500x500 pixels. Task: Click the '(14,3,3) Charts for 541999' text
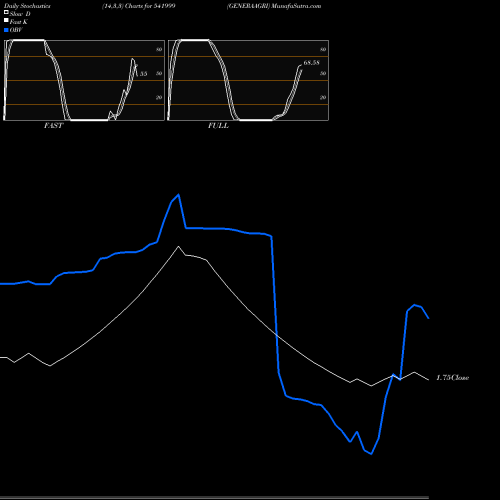point(139,6)
